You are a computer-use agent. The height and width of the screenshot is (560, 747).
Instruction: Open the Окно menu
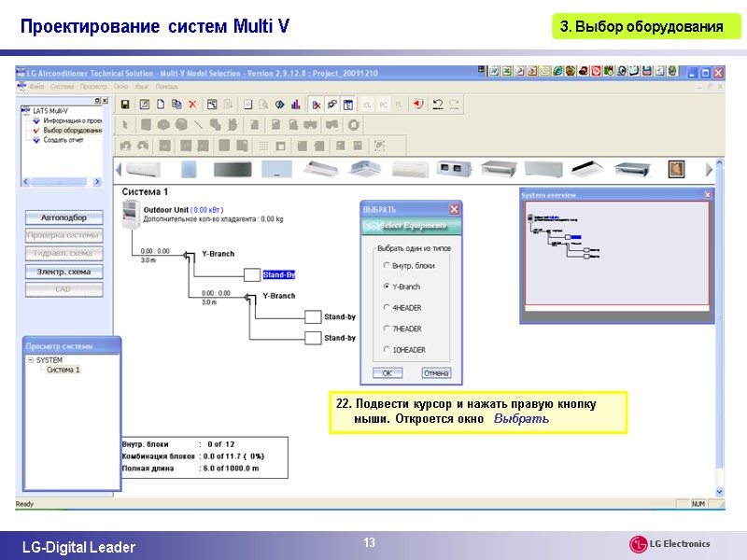click(x=121, y=87)
